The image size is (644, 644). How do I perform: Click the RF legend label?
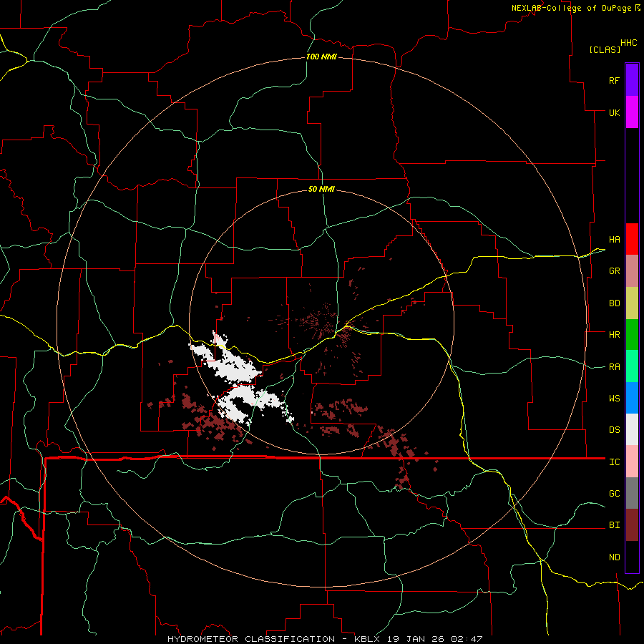(x=614, y=80)
